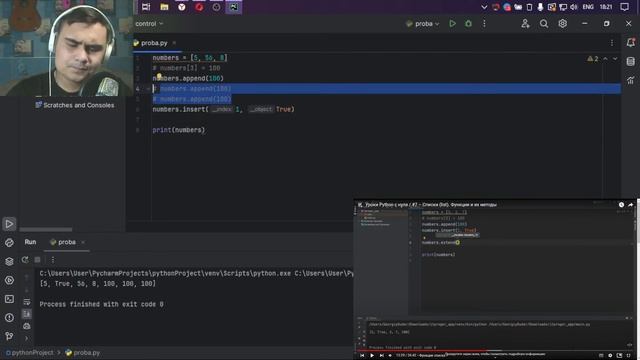Open editor tab options three-dots menu

(611, 43)
